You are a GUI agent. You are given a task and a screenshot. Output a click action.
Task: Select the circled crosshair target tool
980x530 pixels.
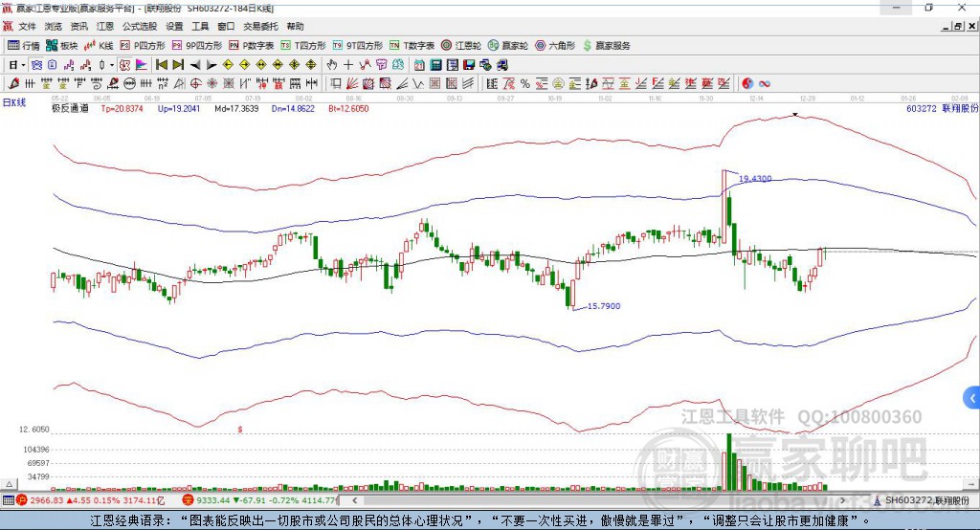click(195, 83)
